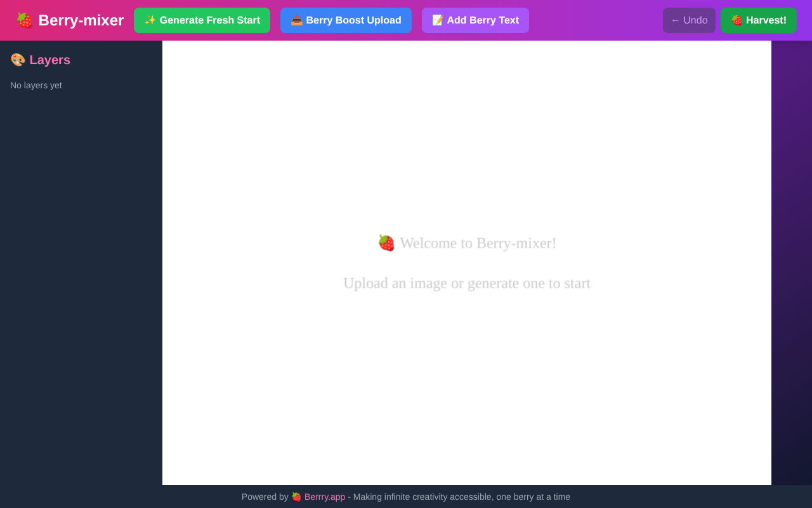Click the upload icon on Berry Boost Upload

click(x=296, y=20)
